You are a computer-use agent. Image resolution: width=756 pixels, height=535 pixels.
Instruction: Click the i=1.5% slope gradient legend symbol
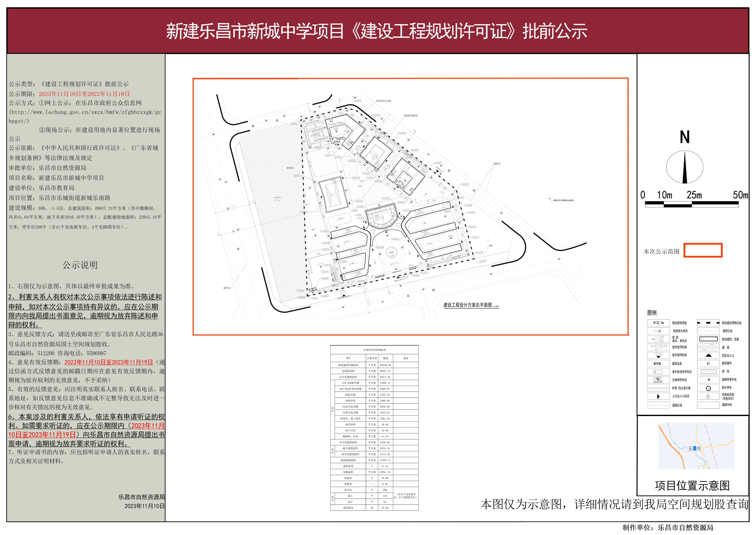click(x=659, y=339)
